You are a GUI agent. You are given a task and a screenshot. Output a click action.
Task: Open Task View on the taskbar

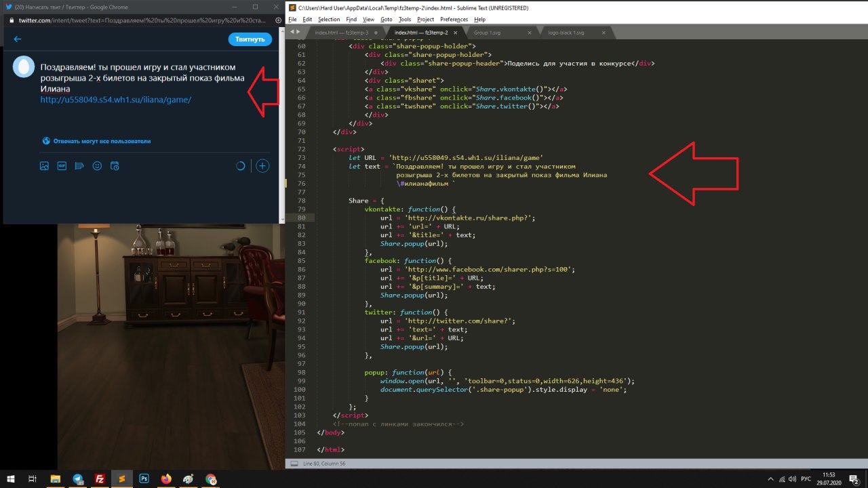point(32,479)
